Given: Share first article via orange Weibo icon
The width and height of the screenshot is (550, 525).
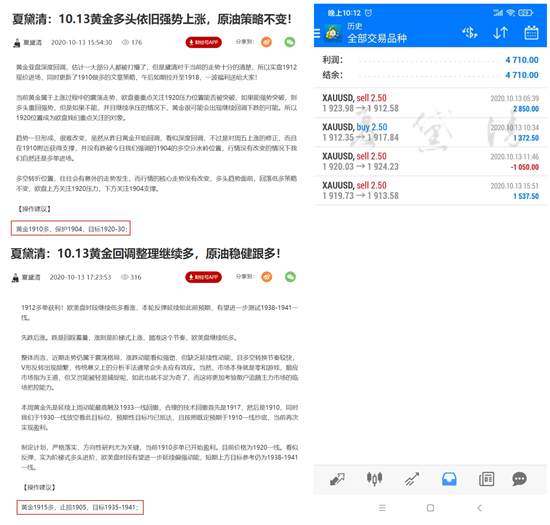Looking at the screenshot, I should 267,42.
